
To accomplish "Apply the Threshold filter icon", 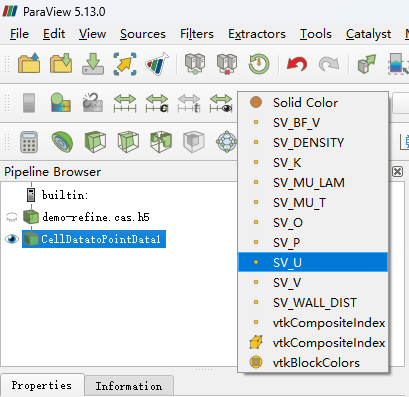I will tap(161, 142).
